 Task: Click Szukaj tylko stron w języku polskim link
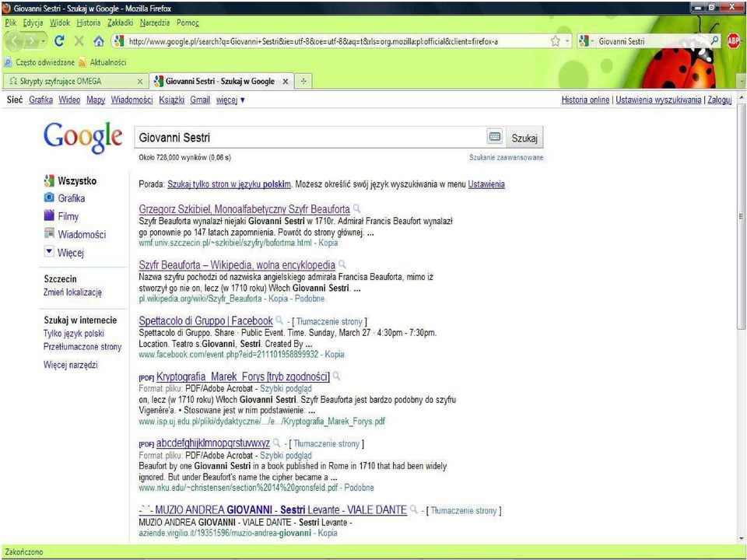coord(229,184)
